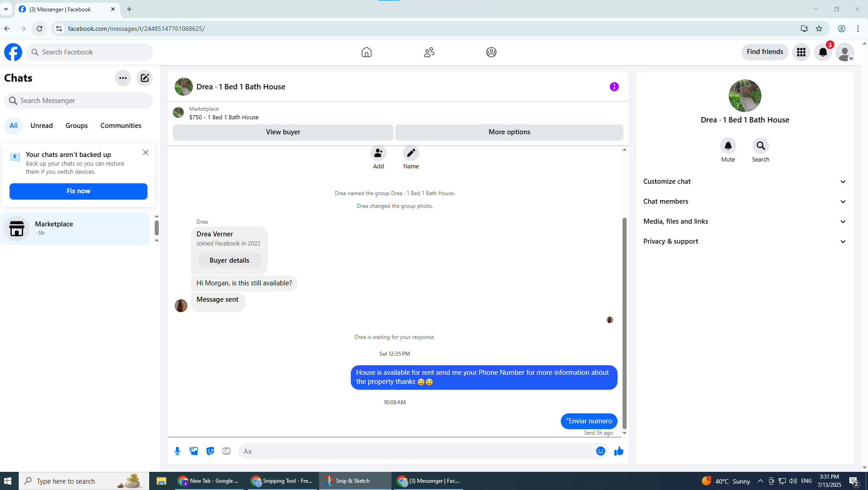Click the Buyer details button
This screenshot has width=868, height=490.
(x=230, y=260)
